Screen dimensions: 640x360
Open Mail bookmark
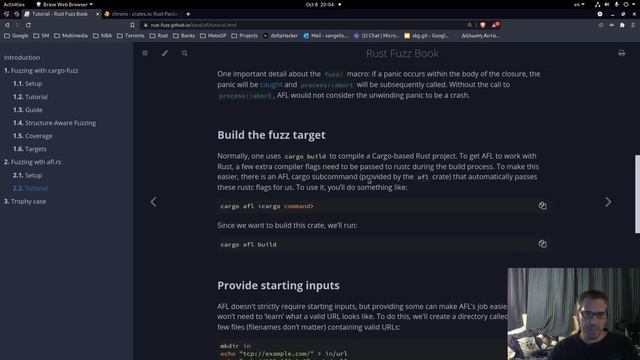[326, 36]
